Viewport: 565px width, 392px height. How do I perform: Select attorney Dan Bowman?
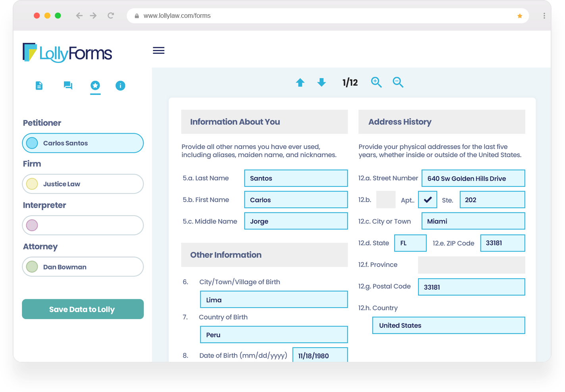(x=83, y=267)
